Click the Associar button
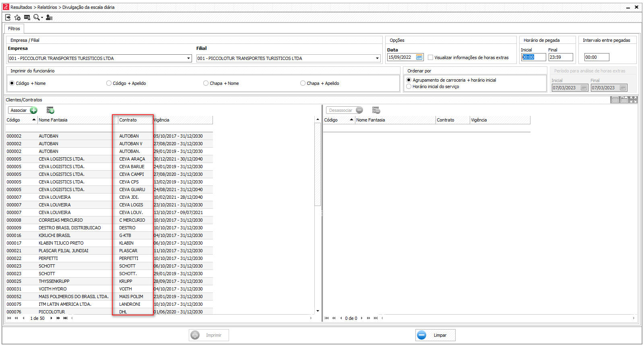 [x=23, y=110]
